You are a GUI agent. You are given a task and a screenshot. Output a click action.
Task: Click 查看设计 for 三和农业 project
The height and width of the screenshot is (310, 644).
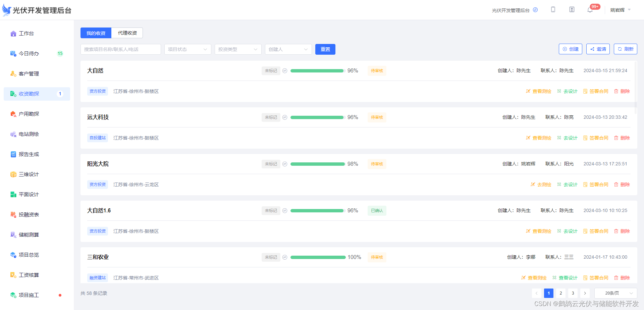[x=565, y=278]
